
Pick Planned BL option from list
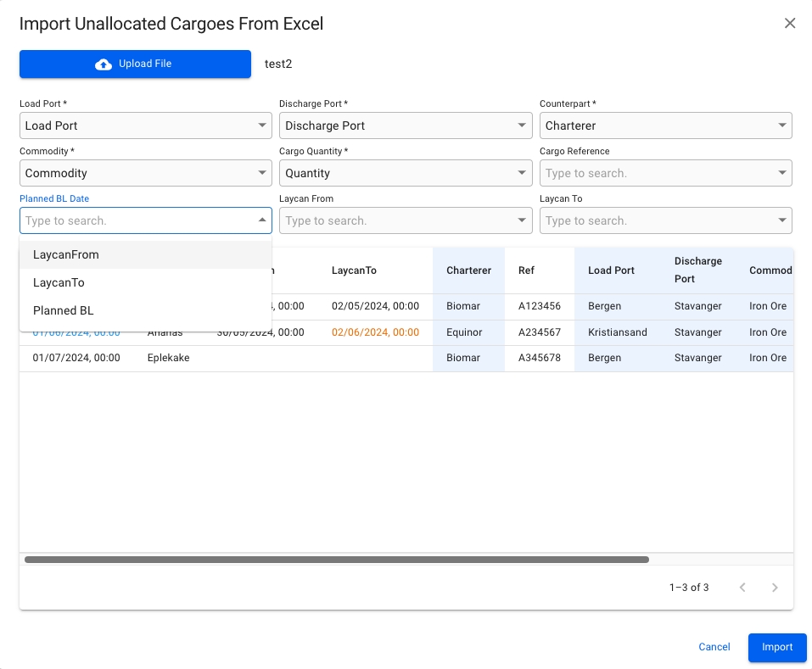pos(63,310)
